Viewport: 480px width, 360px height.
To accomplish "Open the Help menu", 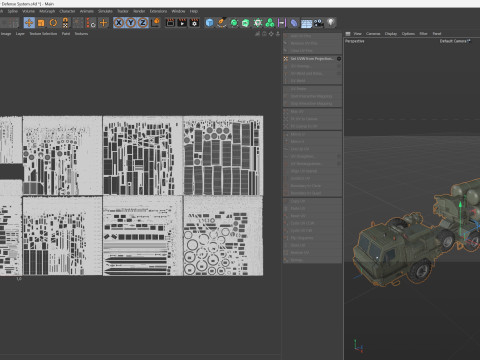I will click(194, 11).
